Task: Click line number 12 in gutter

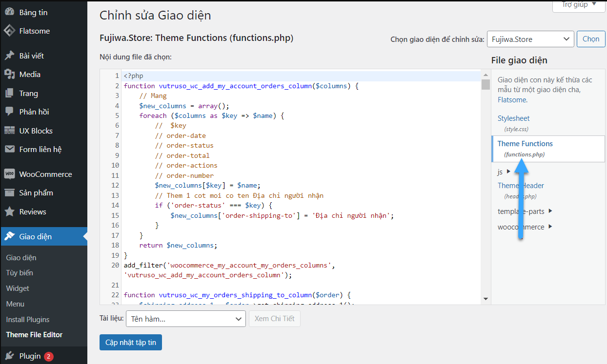Action: point(115,185)
